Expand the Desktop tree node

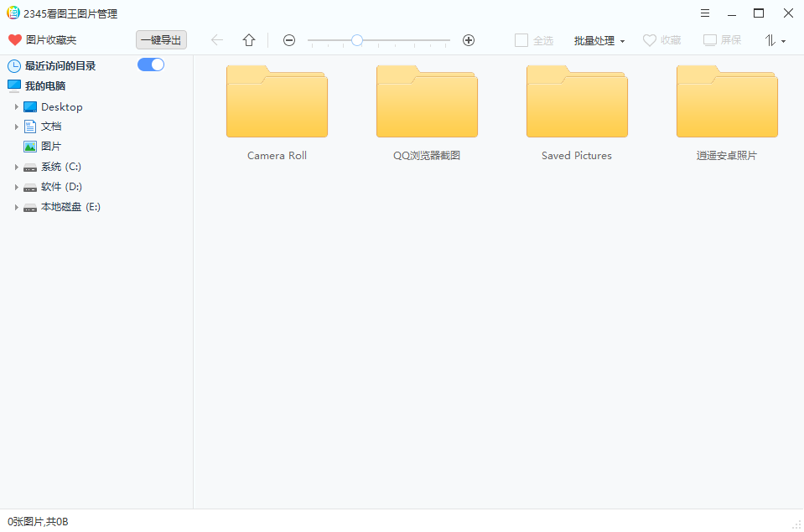click(x=16, y=107)
